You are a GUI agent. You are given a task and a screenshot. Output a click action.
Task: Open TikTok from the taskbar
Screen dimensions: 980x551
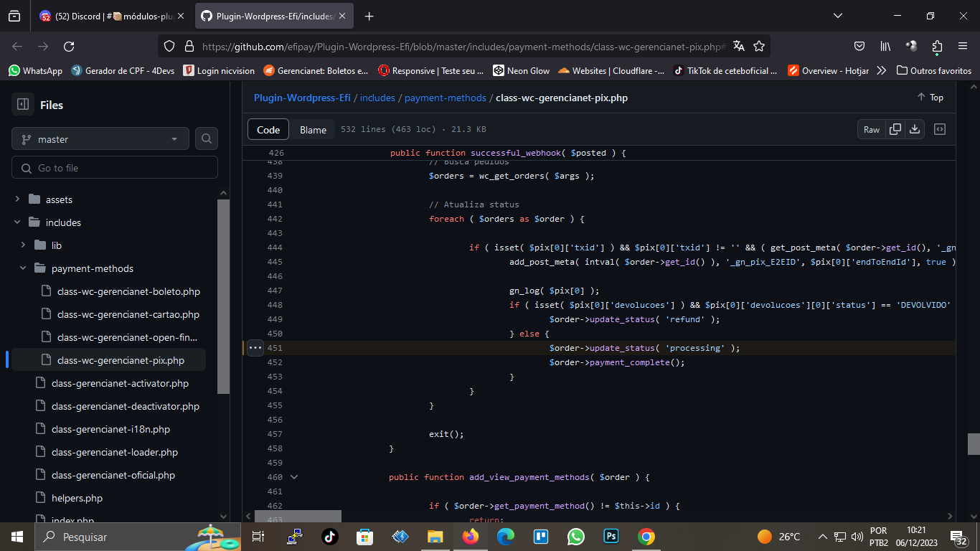pyautogui.click(x=330, y=537)
